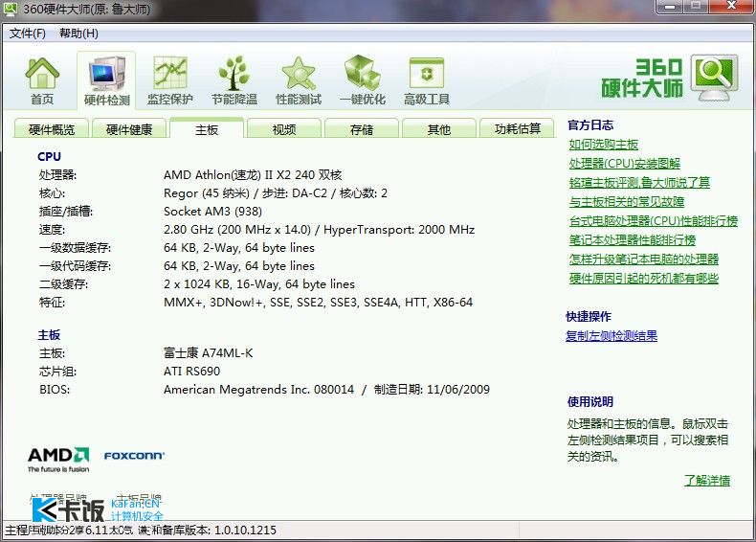
Task: Click the speed value 2.80 GHz
Action: 320,229
